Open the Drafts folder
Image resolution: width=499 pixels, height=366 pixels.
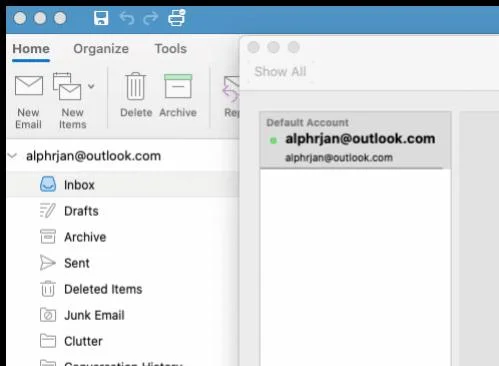point(123,211)
